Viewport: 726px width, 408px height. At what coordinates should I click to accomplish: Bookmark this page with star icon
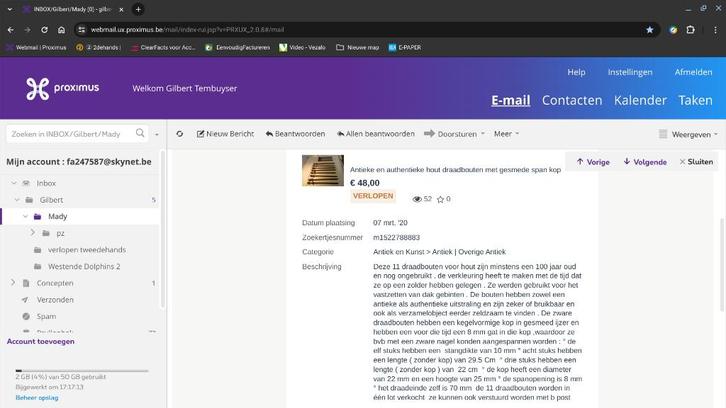[x=650, y=29]
